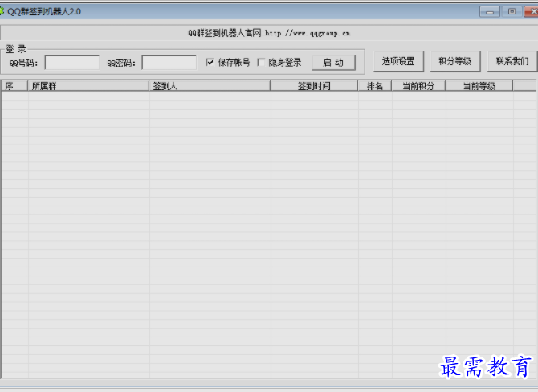Screen dimensions: 538x392
Task: Open 选项设置 settings
Action: pyautogui.click(x=399, y=61)
